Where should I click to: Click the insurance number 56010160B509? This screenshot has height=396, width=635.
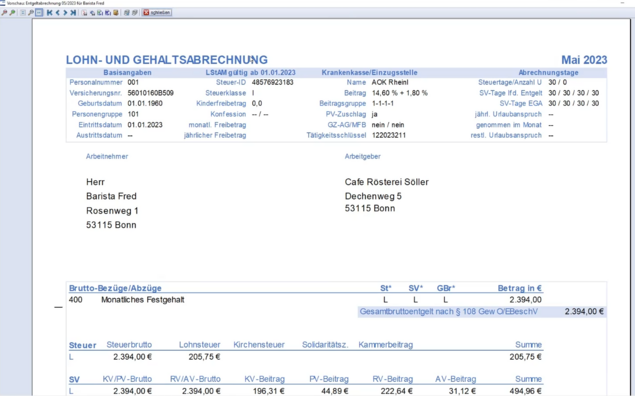(x=151, y=93)
